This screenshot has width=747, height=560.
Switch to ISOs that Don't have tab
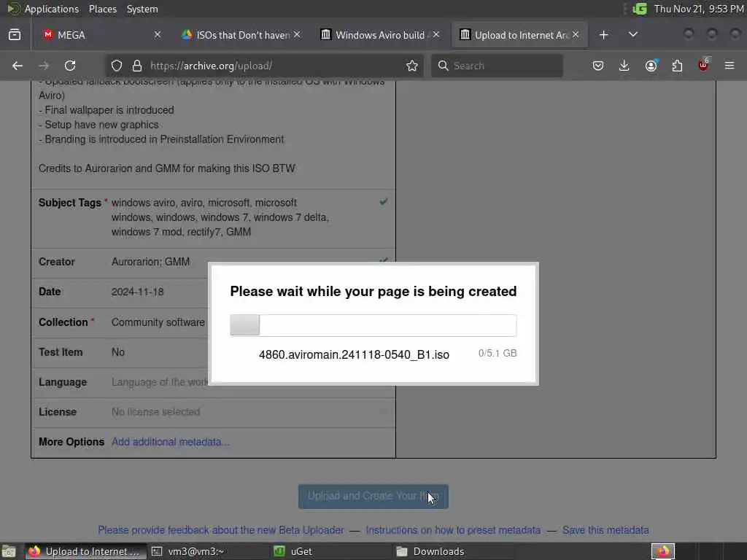[x=241, y=35]
